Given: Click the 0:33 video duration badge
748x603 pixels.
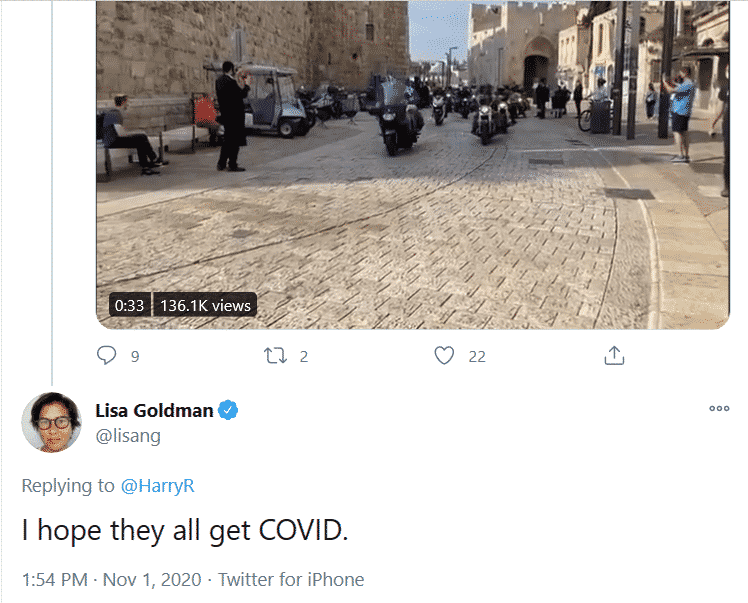Looking at the screenshot, I should [x=129, y=305].
